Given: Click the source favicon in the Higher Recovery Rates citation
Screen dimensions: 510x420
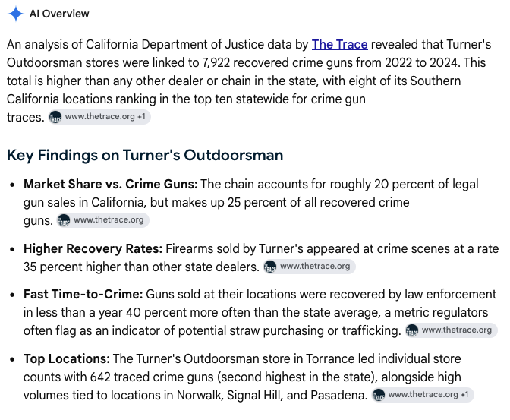Looking at the screenshot, I should (x=270, y=267).
